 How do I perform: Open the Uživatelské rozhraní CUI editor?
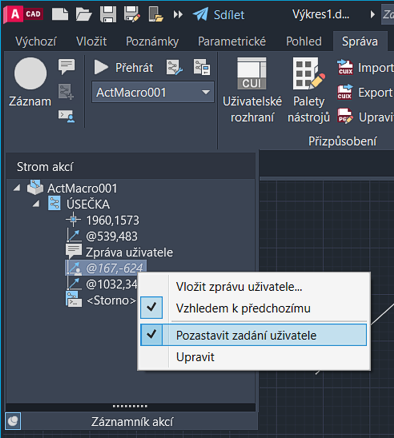pos(252,90)
